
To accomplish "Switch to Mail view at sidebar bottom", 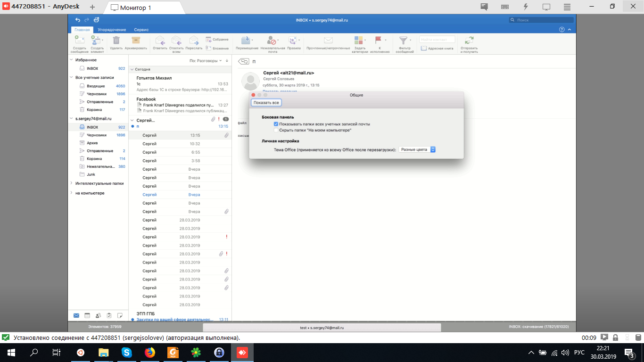I will coord(76,315).
